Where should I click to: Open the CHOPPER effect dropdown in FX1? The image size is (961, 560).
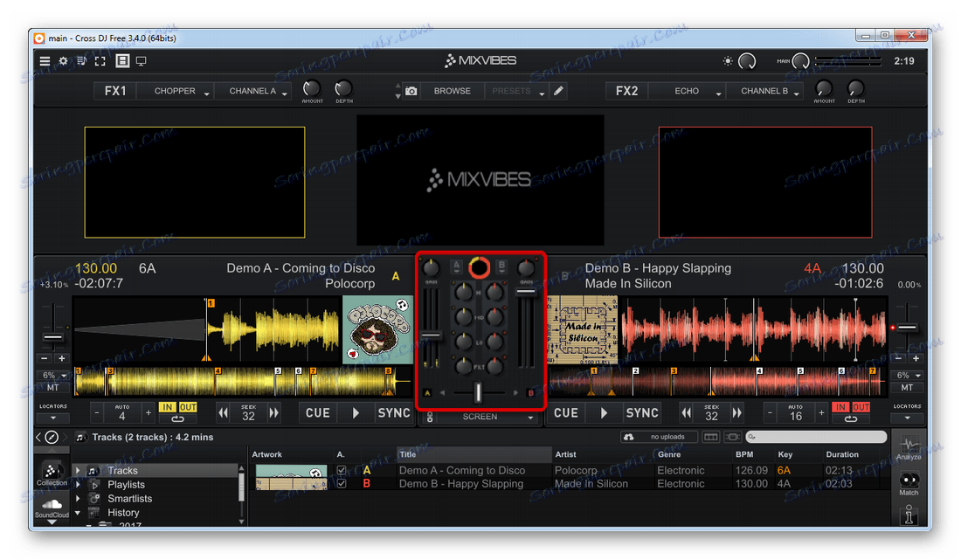181,91
